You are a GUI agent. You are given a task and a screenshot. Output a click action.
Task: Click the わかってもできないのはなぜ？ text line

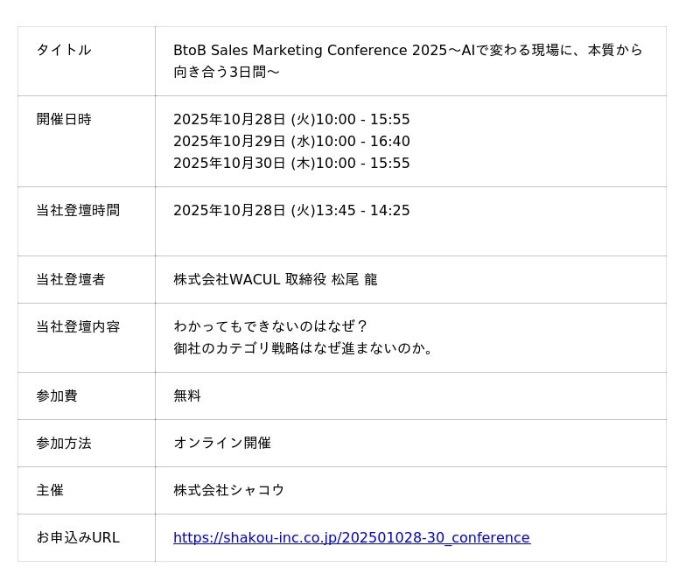[x=271, y=326]
